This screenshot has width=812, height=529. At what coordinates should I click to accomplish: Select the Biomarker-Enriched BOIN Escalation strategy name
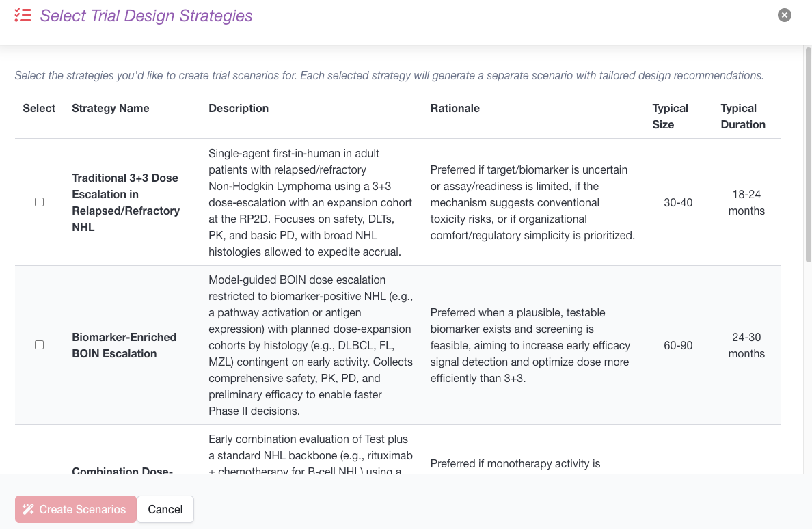pyautogui.click(x=124, y=345)
